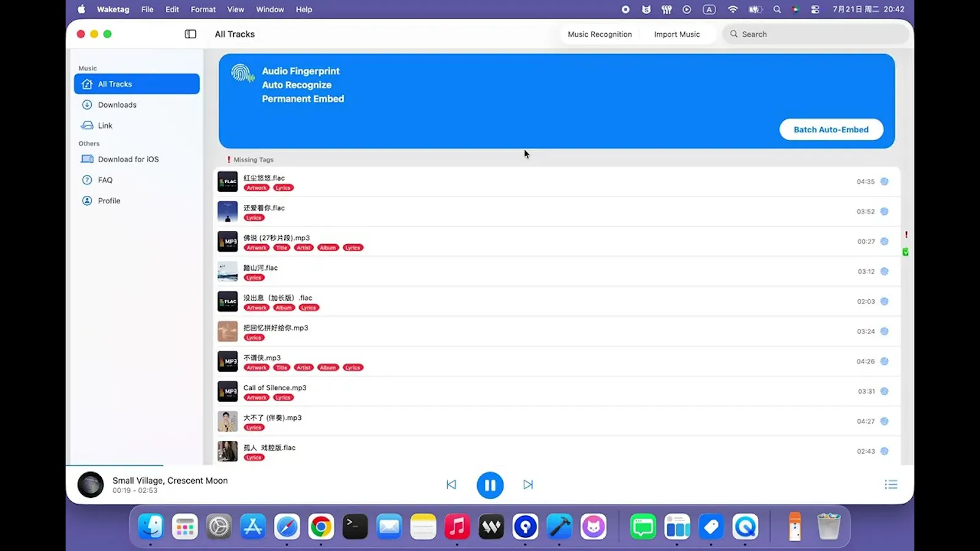Click the red exclamation marker on the right edge

tap(906, 235)
